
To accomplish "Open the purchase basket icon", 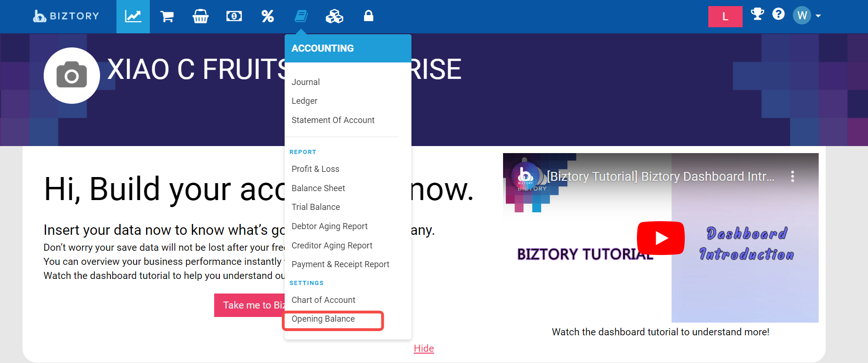I will pos(201,16).
